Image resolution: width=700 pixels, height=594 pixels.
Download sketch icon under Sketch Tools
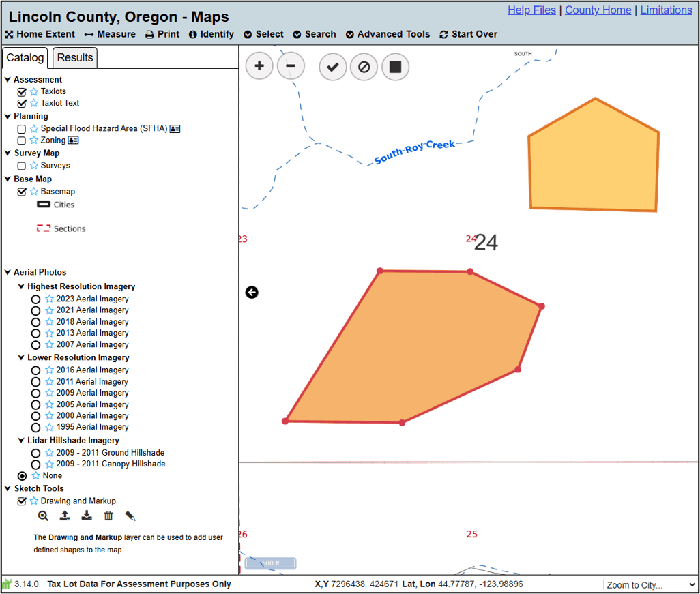coord(87,516)
